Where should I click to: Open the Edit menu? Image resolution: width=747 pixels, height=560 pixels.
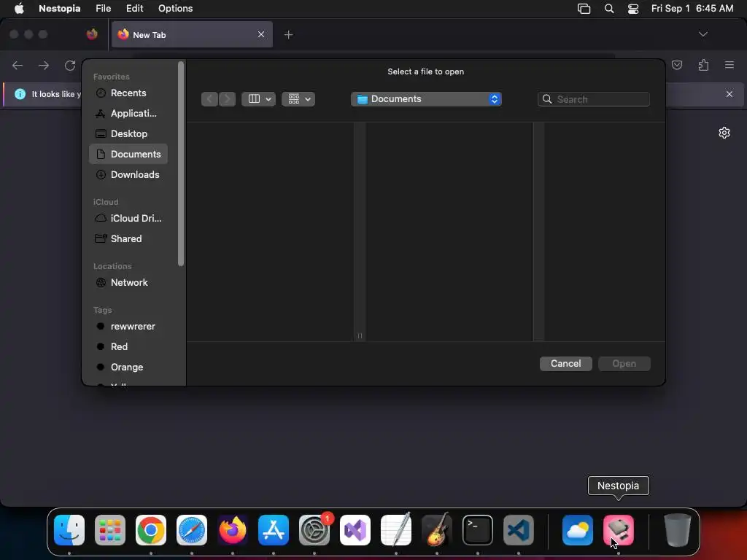coord(134,9)
